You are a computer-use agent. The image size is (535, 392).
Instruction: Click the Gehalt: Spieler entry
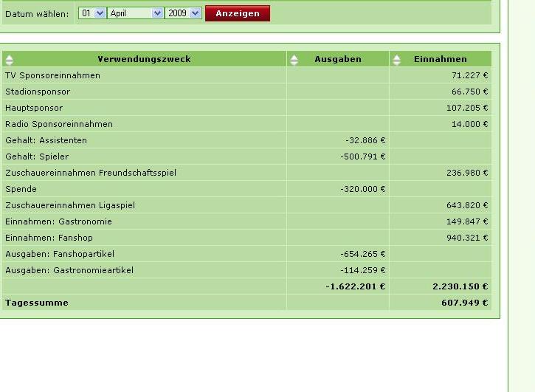tap(37, 157)
